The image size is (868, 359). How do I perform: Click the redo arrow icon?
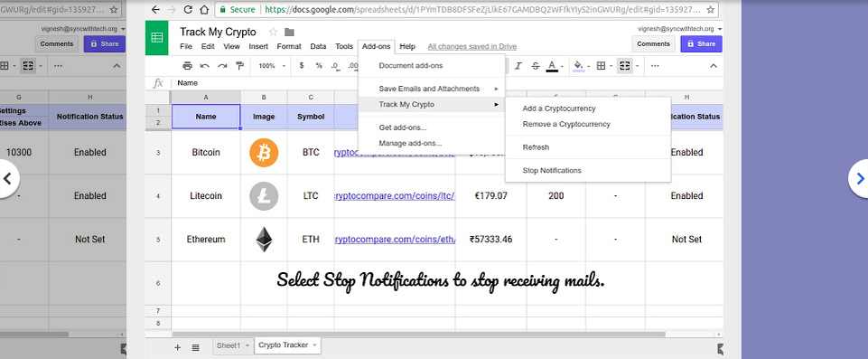coord(222,66)
